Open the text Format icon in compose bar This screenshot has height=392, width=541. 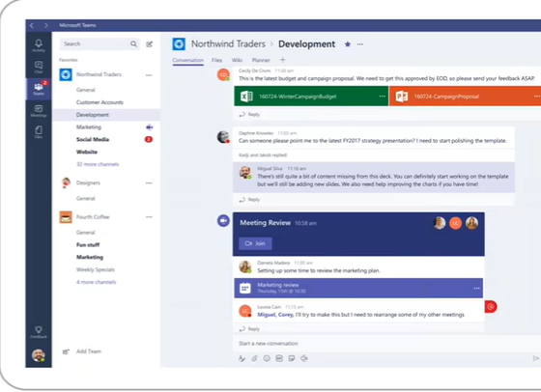pos(242,358)
